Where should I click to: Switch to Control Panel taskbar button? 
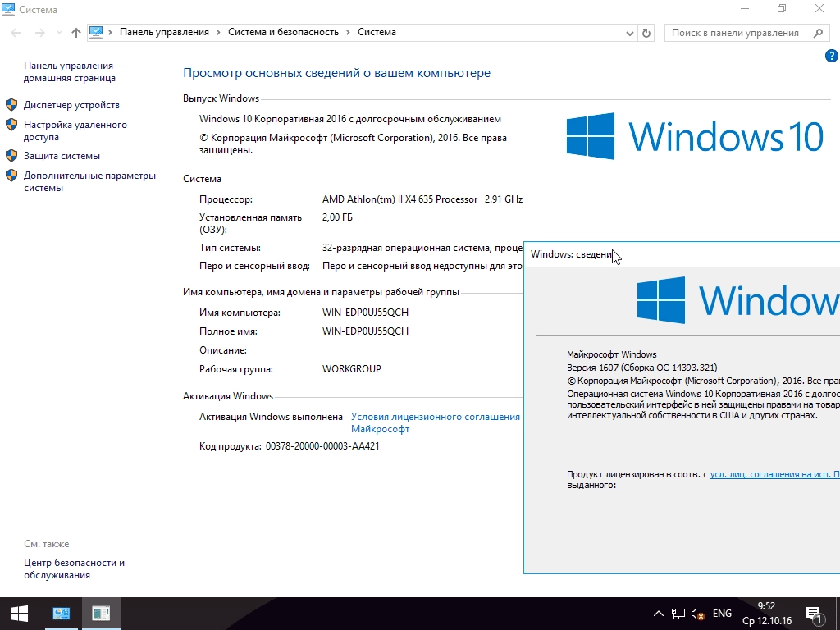tap(61, 614)
